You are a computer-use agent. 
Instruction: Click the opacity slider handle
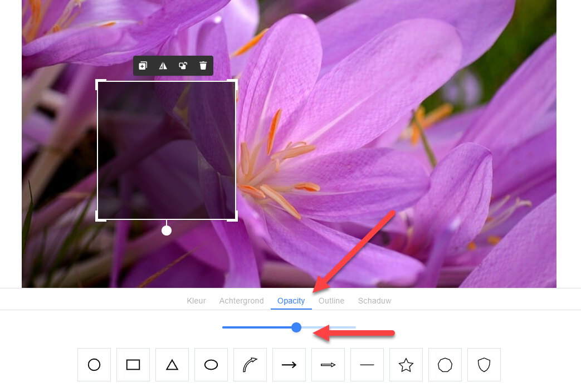296,327
